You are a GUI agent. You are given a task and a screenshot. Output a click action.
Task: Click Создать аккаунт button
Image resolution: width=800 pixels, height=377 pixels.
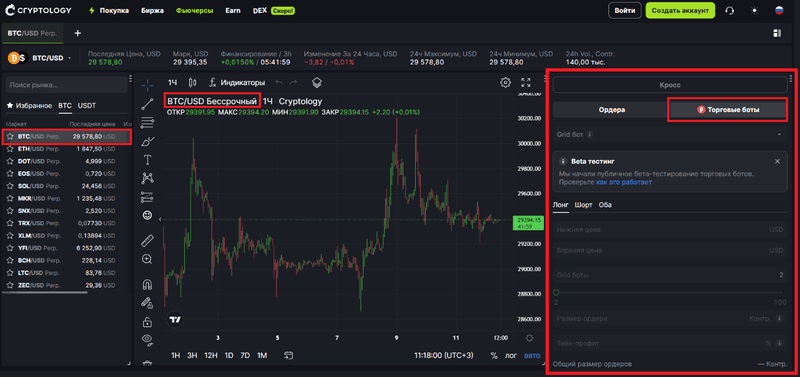[680, 10]
